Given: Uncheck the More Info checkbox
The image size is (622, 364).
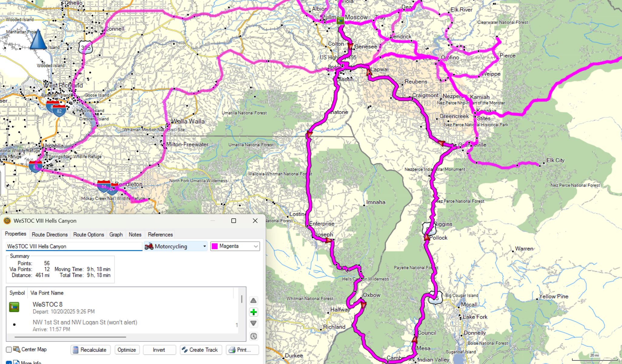Looking at the screenshot, I should tap(9, 362).
